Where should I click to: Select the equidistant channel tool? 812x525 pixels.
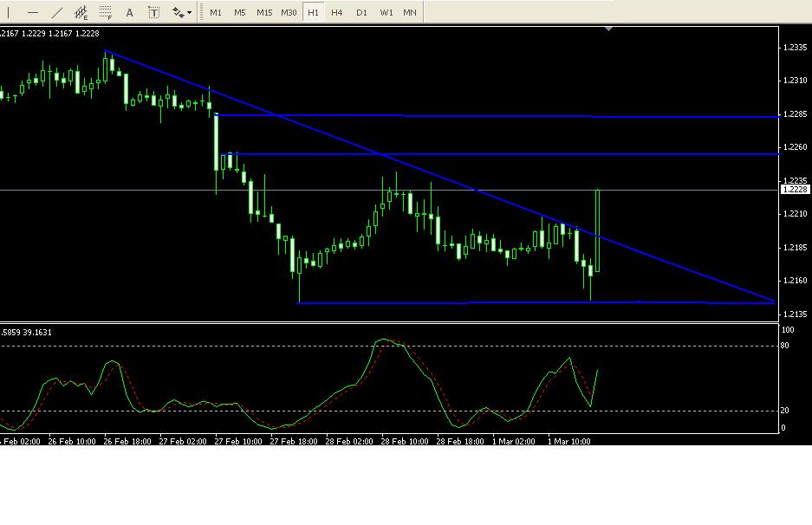[81, 12]
